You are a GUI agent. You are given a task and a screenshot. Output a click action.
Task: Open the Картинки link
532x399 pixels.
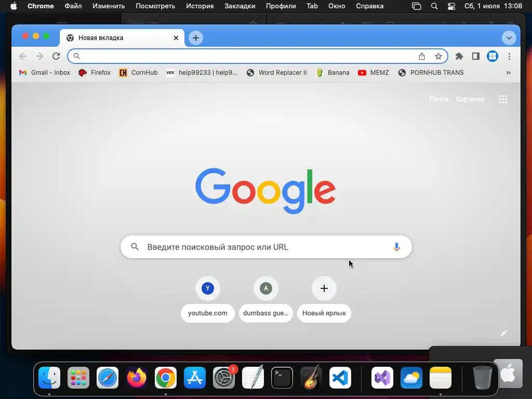[470, 99]
